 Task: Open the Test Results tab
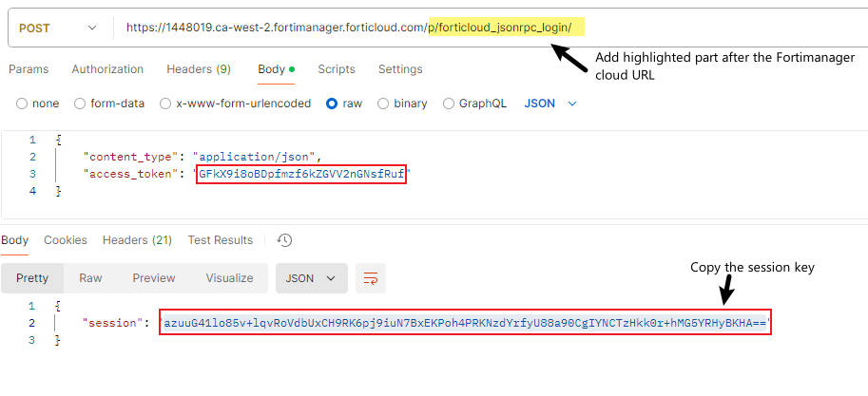pos(221,240)
